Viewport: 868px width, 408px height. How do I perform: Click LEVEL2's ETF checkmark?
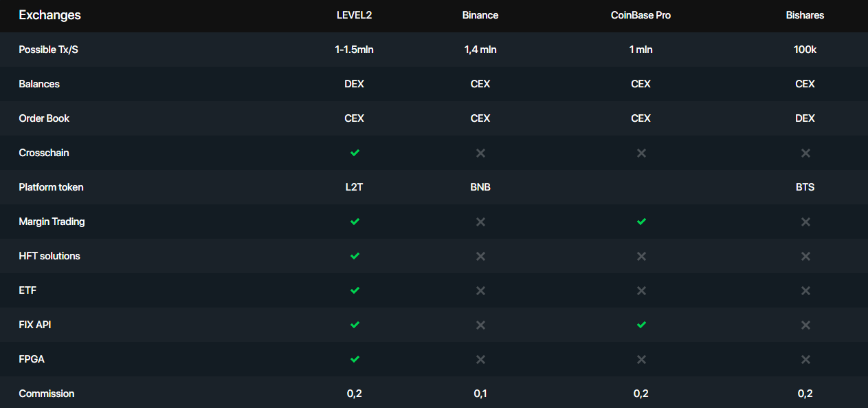pos(355,290)
